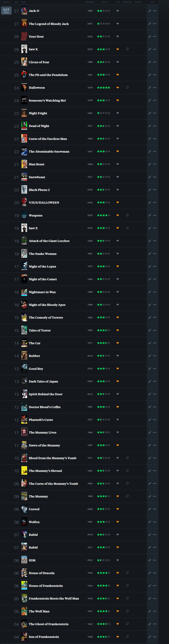Click the Doctor Blood's Coffin poster

coord(24,407)
